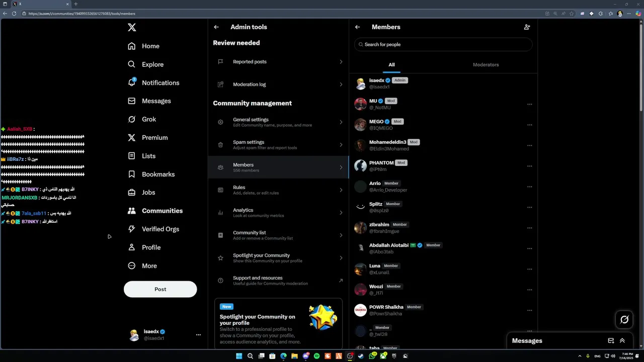Open Community list option
Screen dimensions: 644x362
pyautogui.click(x=278, y=235)
